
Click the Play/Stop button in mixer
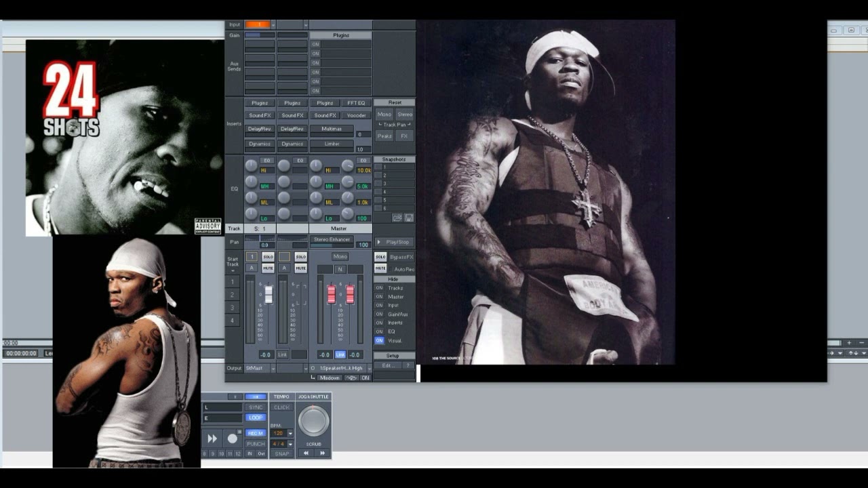click(x=394, y=242)
